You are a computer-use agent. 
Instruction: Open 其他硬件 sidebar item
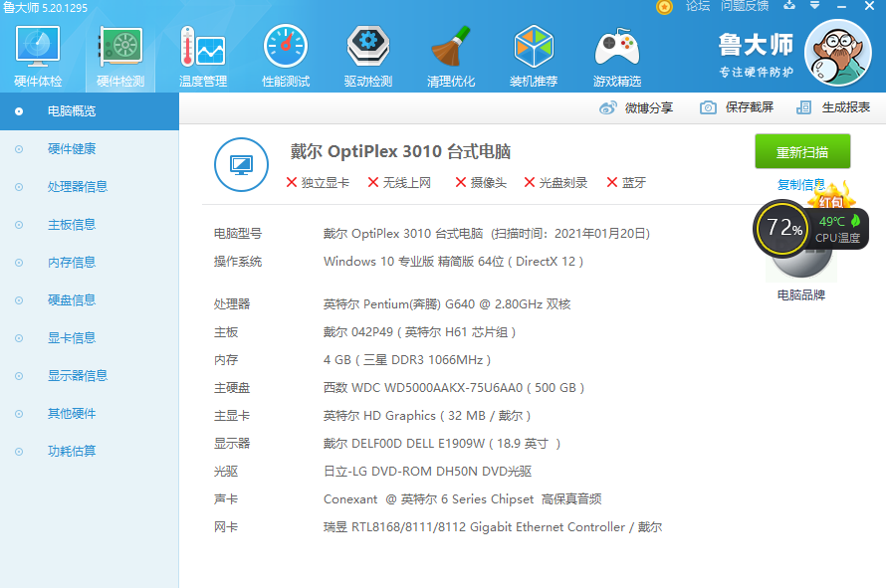point(90,414)
